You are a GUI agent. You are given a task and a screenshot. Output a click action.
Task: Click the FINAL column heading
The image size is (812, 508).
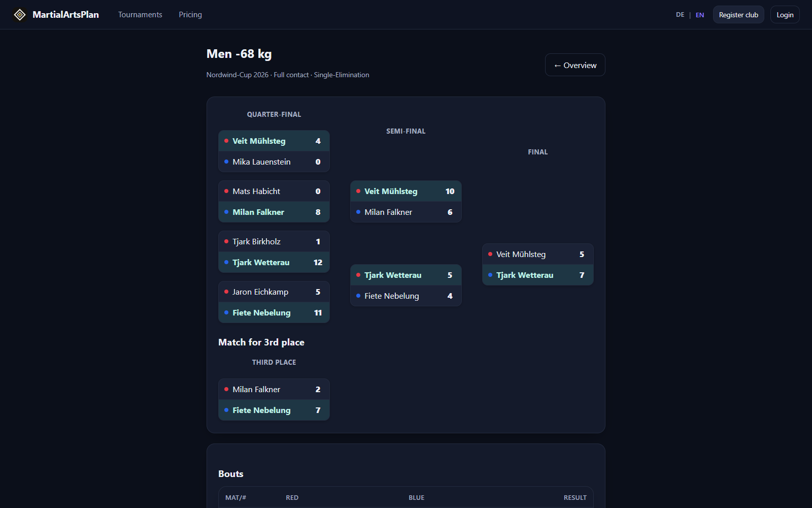pos(538,152)
